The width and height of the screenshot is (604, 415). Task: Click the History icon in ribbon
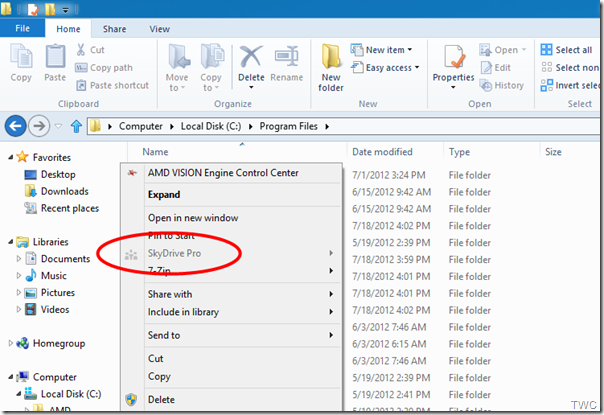point(486,85)
